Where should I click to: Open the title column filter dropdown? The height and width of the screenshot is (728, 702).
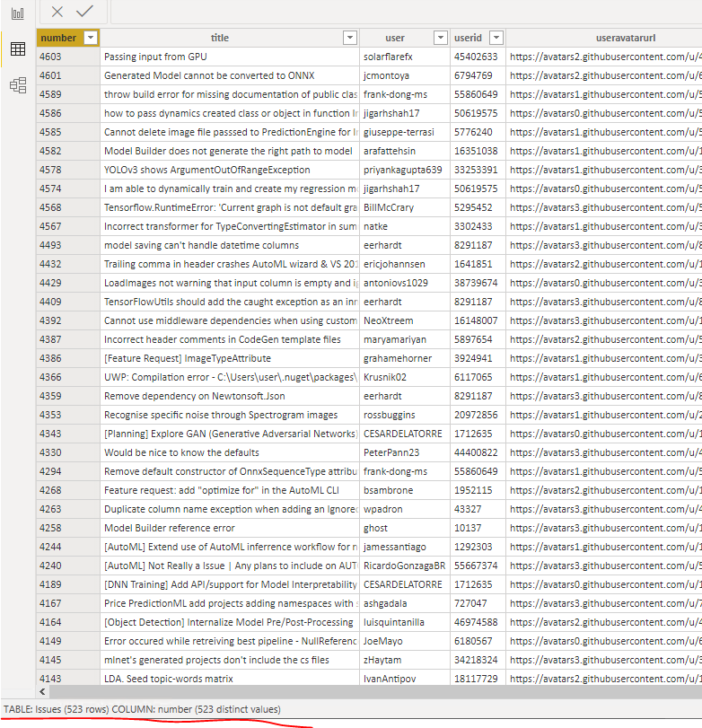pos(349,38)
